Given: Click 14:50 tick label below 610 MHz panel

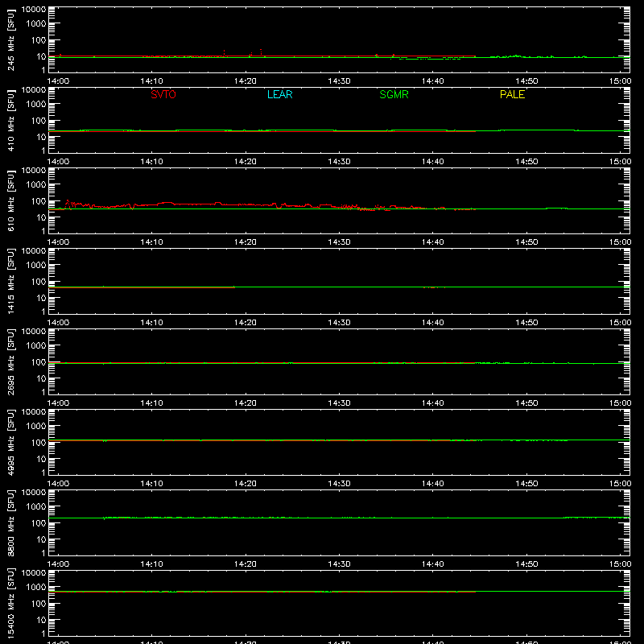Looking at the screenshot, I should [x=526, y=242].
